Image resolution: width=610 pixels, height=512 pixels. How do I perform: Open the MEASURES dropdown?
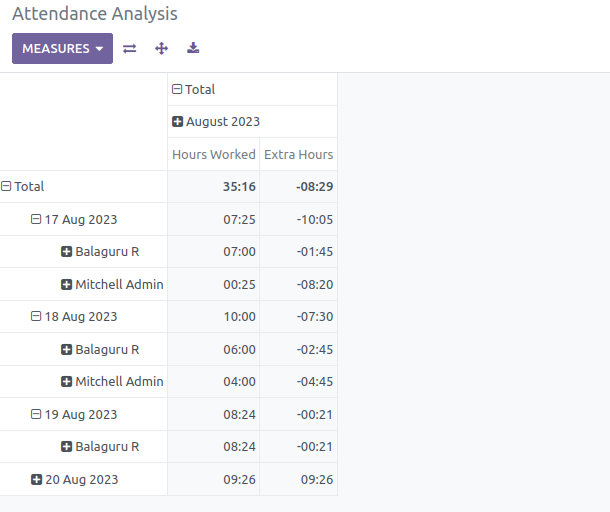coord(62,49)
